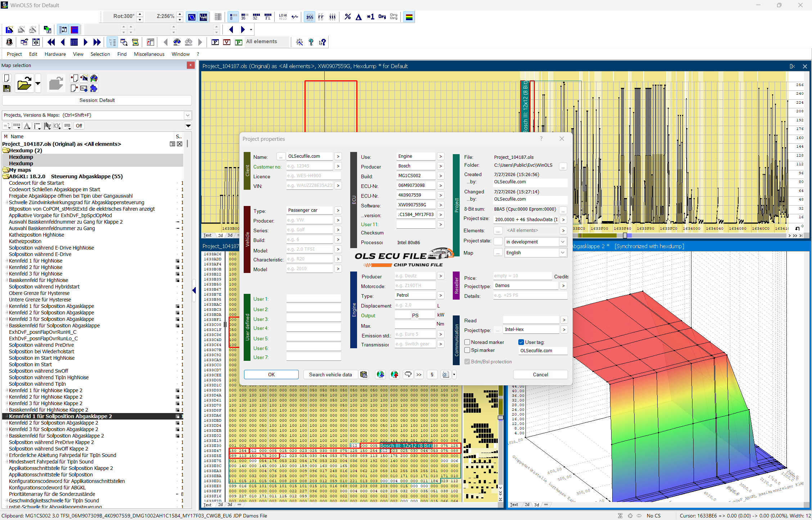Toggle the 3D parallelogram view button
Image resolution: width=812 pixels, height=520 pixels.
(x=192, y=17)
